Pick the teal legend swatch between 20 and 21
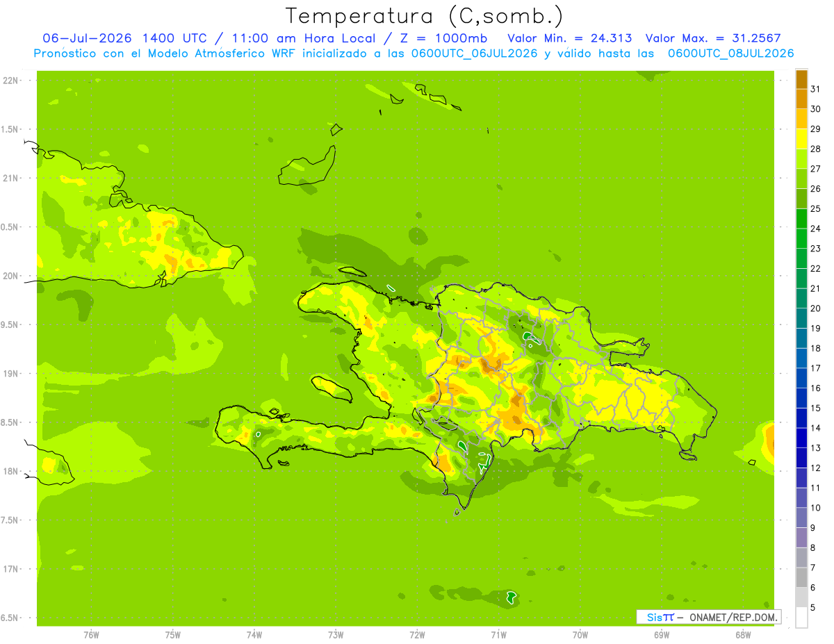Image resolution: width=834 pixels, height=644 pixels. [x=801, y=298]
